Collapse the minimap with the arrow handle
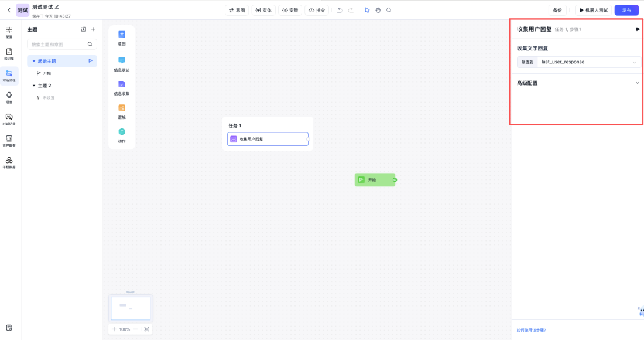 pyautogui.click(x=131, y=292)
